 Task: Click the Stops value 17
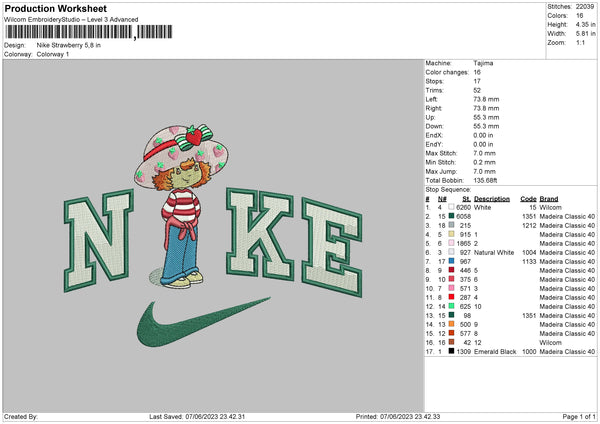(477, 81)
